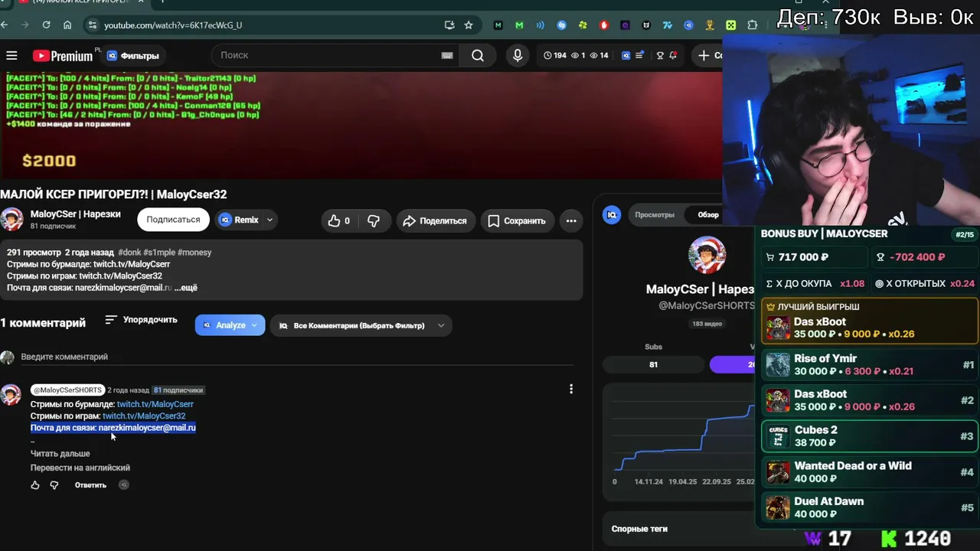This screenshot has width=980, height=551.
Task: Select the Cubes 2 bonus row
Action: pos(870,436)
